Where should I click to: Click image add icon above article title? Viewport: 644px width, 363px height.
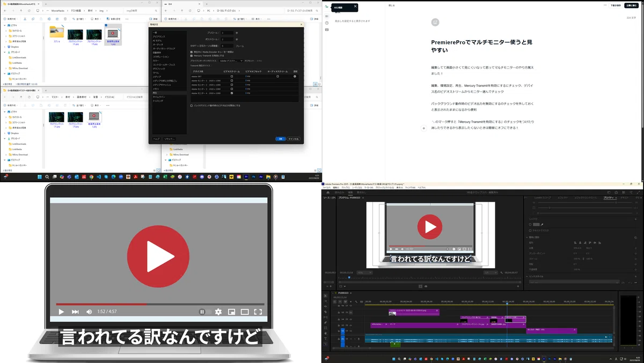(435, 22)
